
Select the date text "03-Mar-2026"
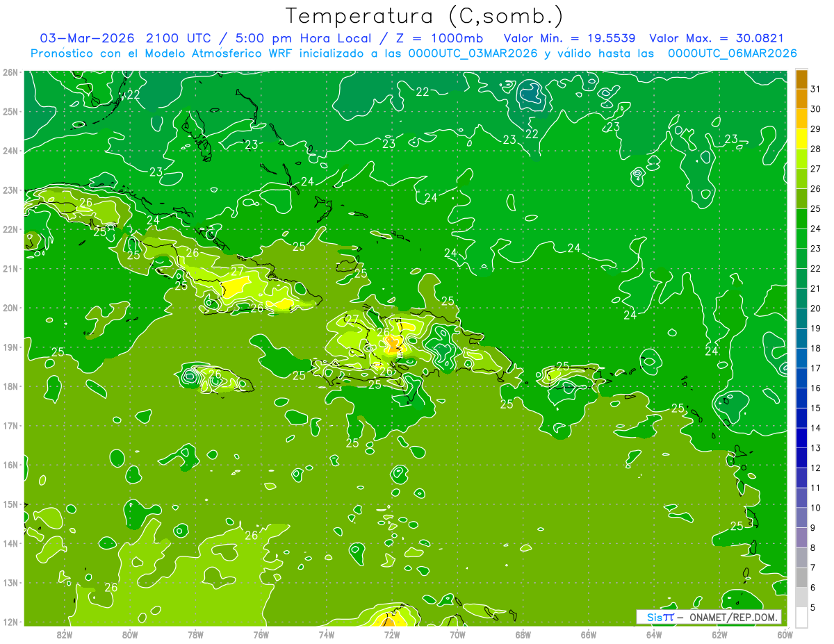(x=88, y=38)
